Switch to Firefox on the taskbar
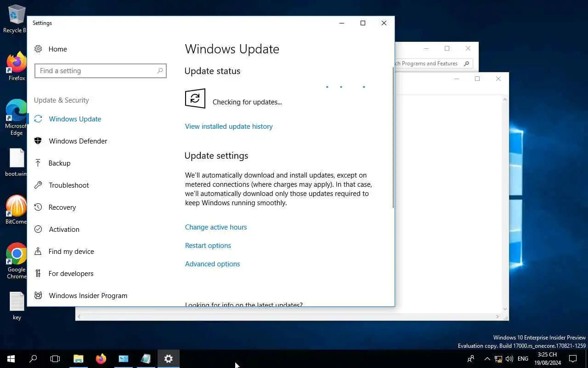Viewport: 588px width, 368px height. tap(101, 359)
